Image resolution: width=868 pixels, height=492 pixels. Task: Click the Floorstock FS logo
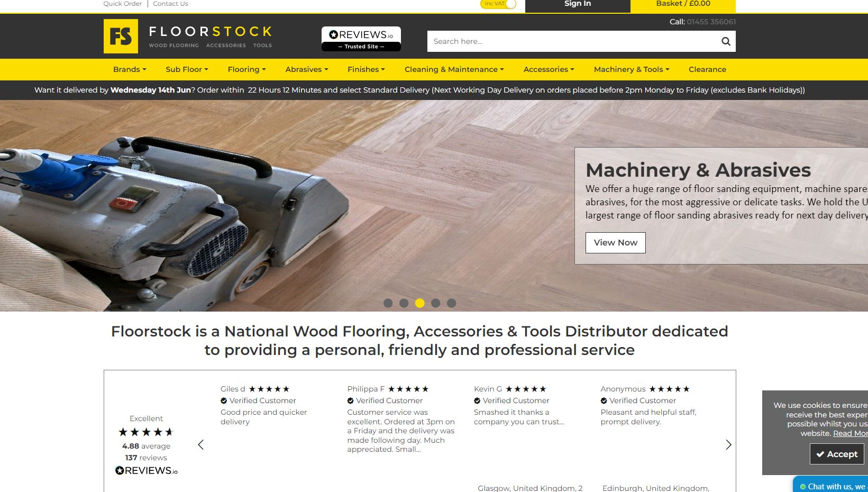(x=121, y=37)
